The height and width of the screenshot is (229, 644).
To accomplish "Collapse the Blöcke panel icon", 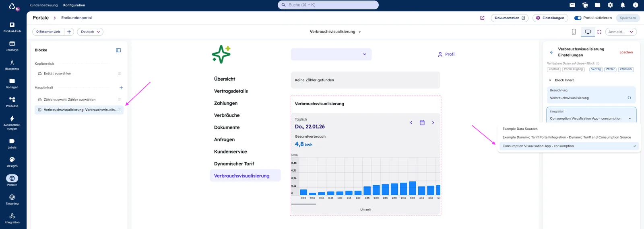I will point(118,50).
